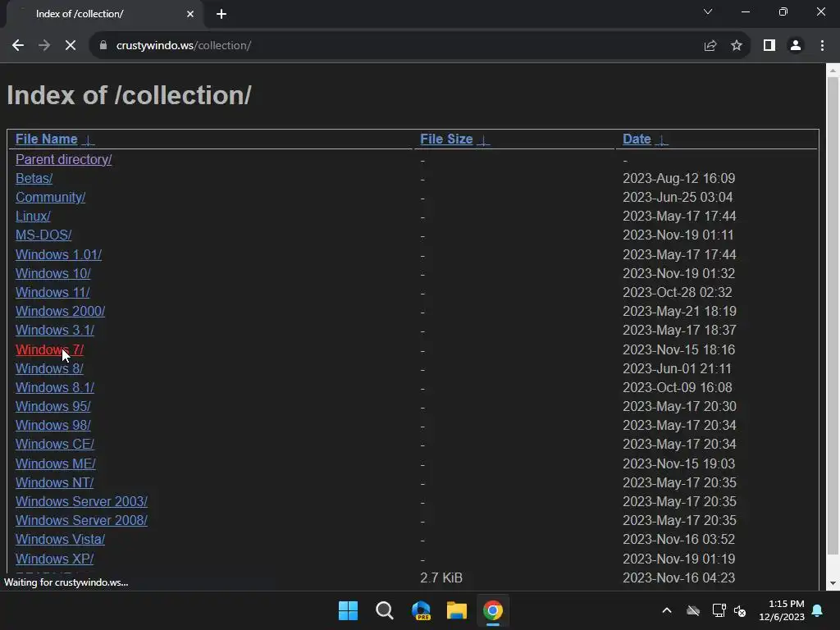Open the browser side panel
The width and height of the screenshot is (840, 630).
coord(769,46)
